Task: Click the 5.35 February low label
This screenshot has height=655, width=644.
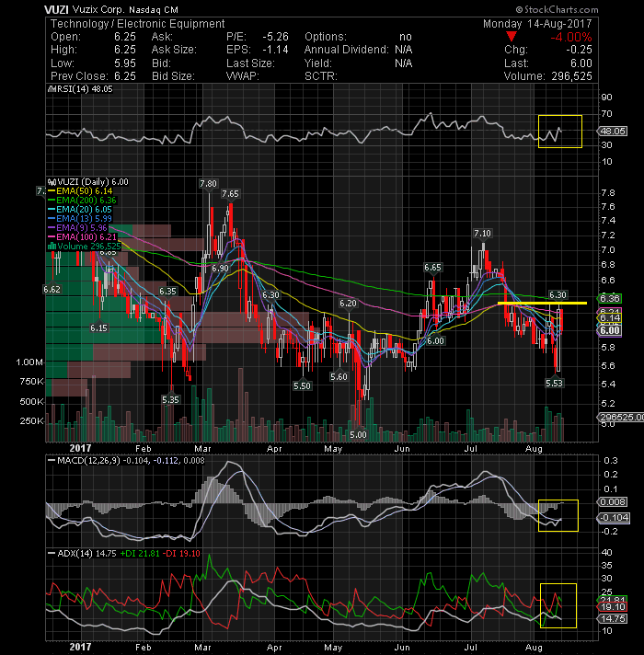Action: click(170, 400)
